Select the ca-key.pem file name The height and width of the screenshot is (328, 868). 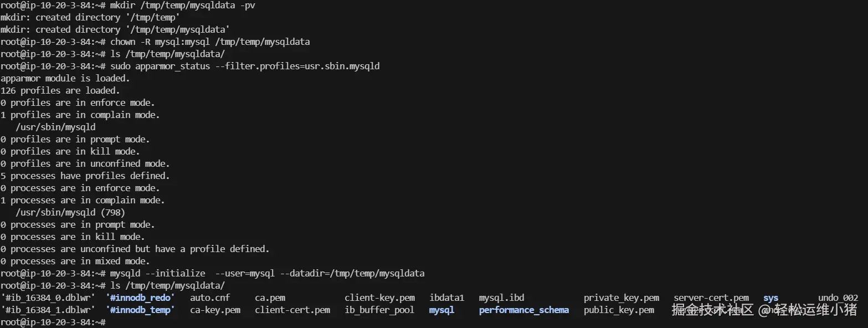[x=215, y=310]
